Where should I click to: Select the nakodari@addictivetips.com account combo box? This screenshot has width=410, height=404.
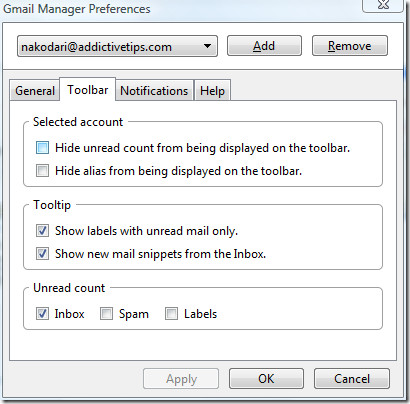pos(117,46)
